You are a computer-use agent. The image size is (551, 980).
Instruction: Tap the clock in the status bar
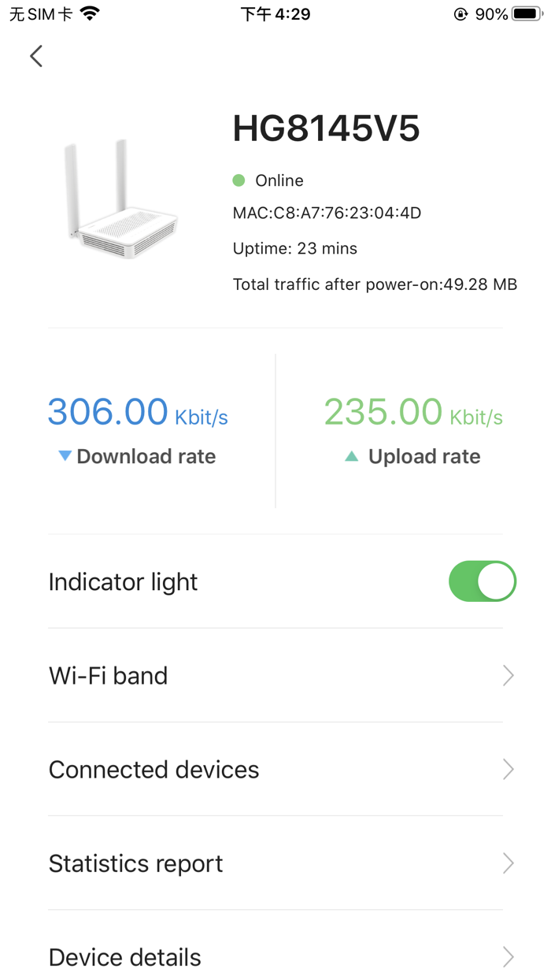pos(275,13)
